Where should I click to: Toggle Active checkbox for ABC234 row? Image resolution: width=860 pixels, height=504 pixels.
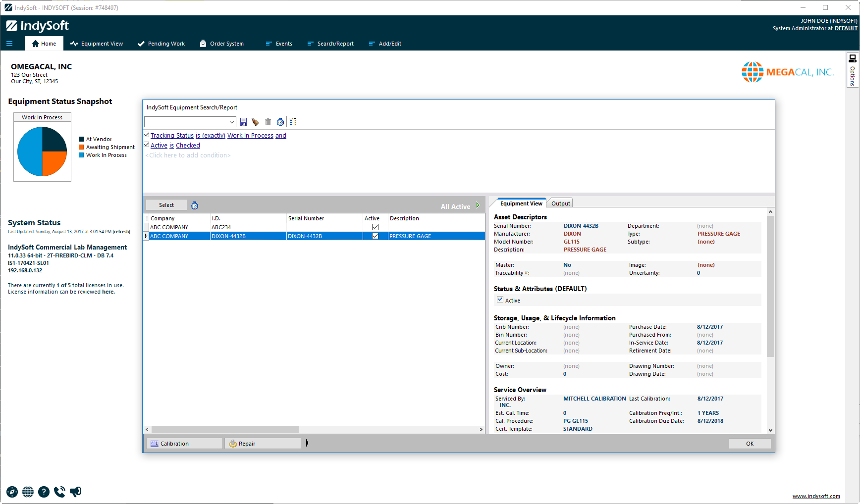click(375, 227)
